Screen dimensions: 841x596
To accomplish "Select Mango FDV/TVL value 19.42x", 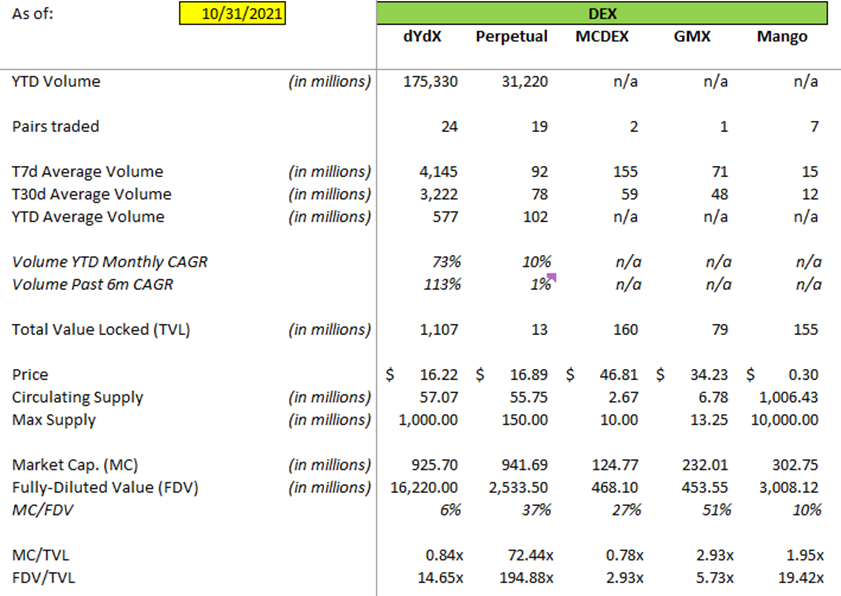I will (x=801, y=577).
